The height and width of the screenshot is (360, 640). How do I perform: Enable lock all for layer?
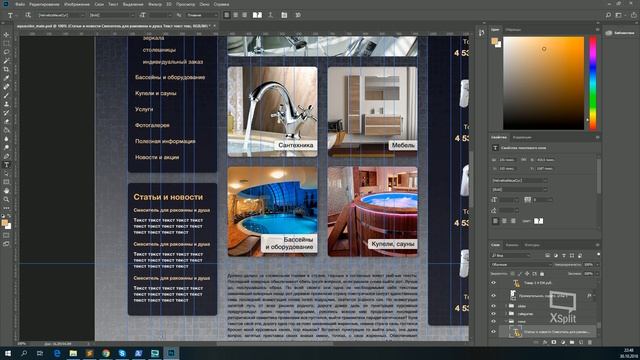pos(542,273)
